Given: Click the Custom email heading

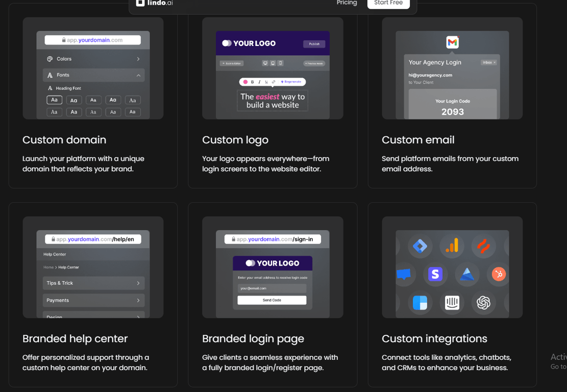Looking at the screenshot, I should coord(418,140).
